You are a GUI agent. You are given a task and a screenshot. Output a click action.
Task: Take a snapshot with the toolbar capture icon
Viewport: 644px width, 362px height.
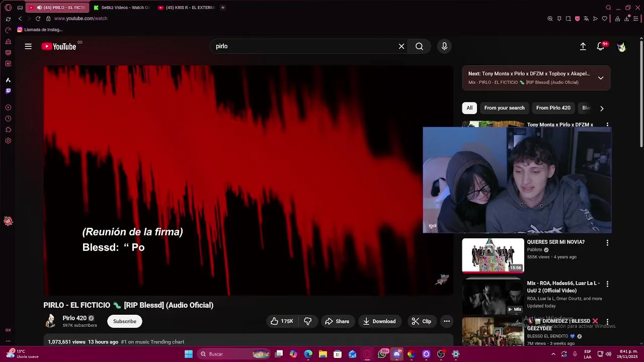[568, 19]
